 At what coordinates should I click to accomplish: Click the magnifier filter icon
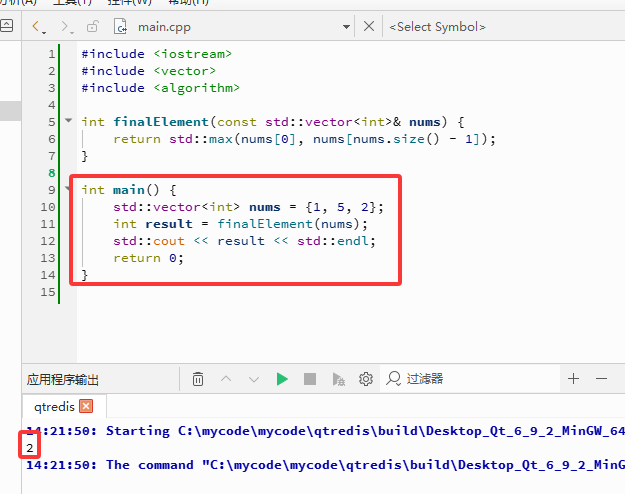tap(393, 378)
